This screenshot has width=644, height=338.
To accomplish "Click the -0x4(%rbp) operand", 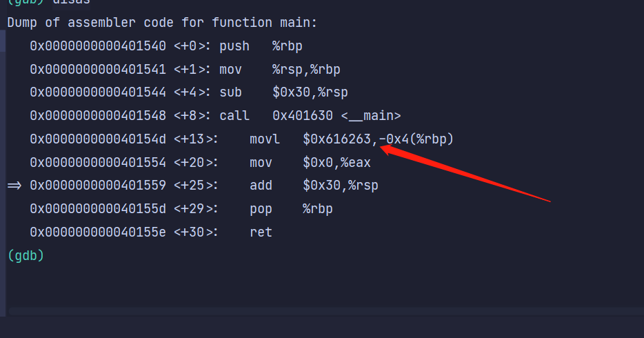I will [416, 139].
